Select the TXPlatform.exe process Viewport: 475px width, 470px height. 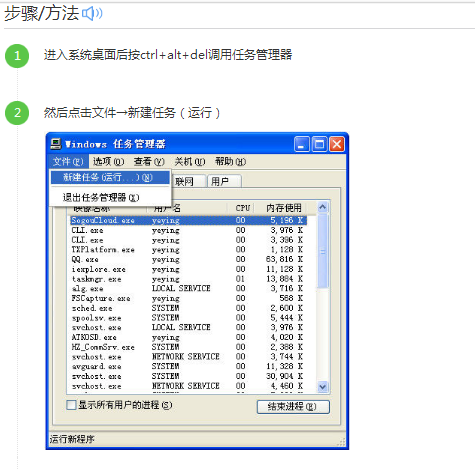[103, 250]
